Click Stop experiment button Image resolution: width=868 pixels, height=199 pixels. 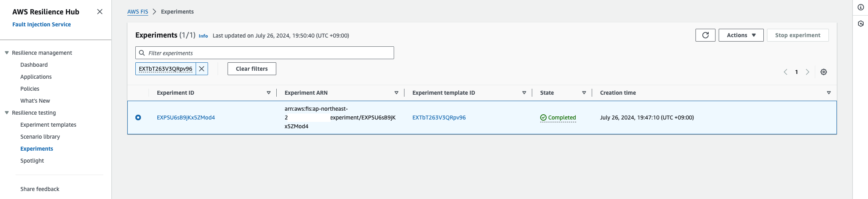(x=798, y=35)
